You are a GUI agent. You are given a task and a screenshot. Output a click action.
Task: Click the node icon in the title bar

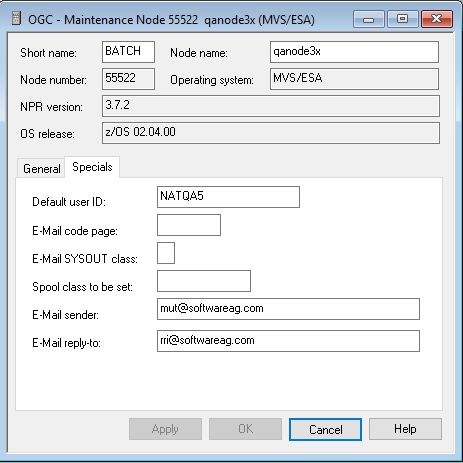(x=16, y=18)
